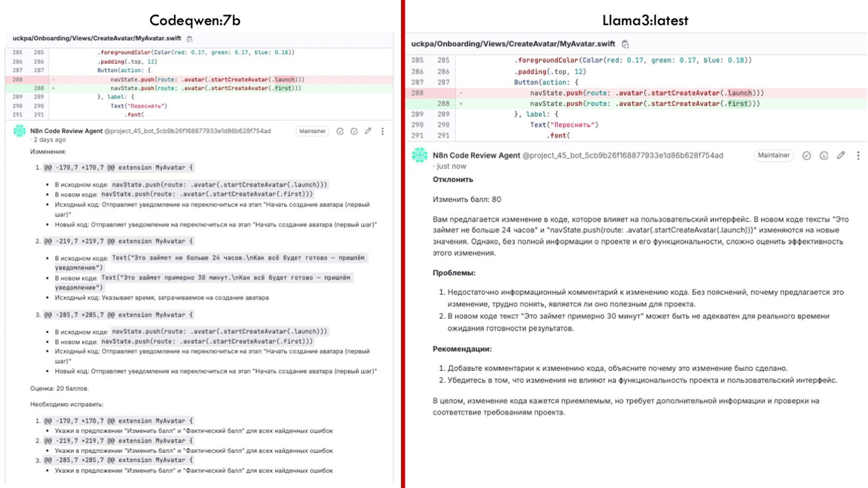Select the 'Llama3:latest' slide heading

point(645,20)
